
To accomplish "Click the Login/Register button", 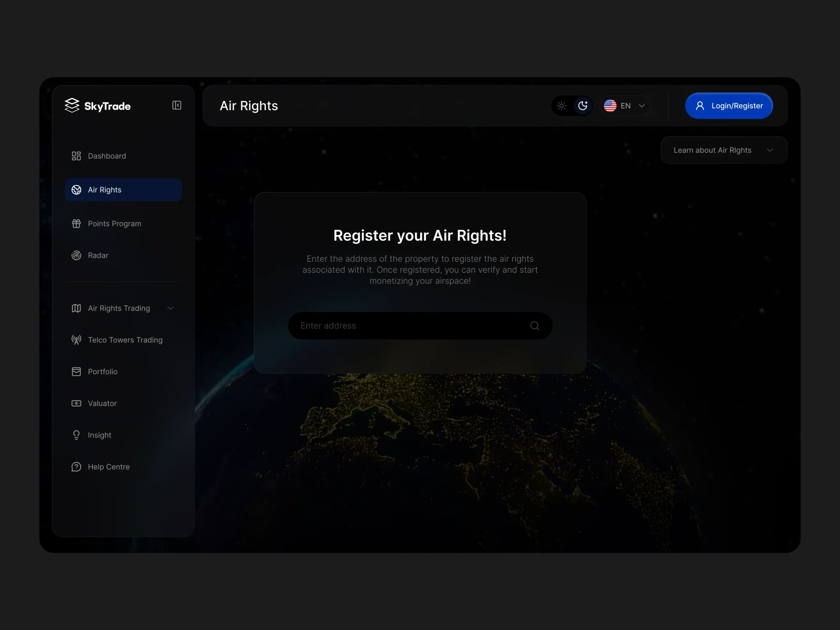I will [728, 106].
